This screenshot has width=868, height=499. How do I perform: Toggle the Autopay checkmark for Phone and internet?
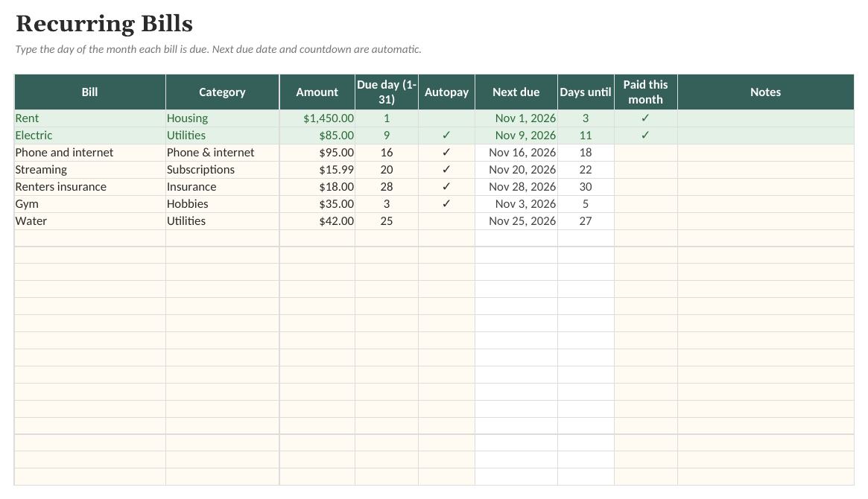[446, 153]
